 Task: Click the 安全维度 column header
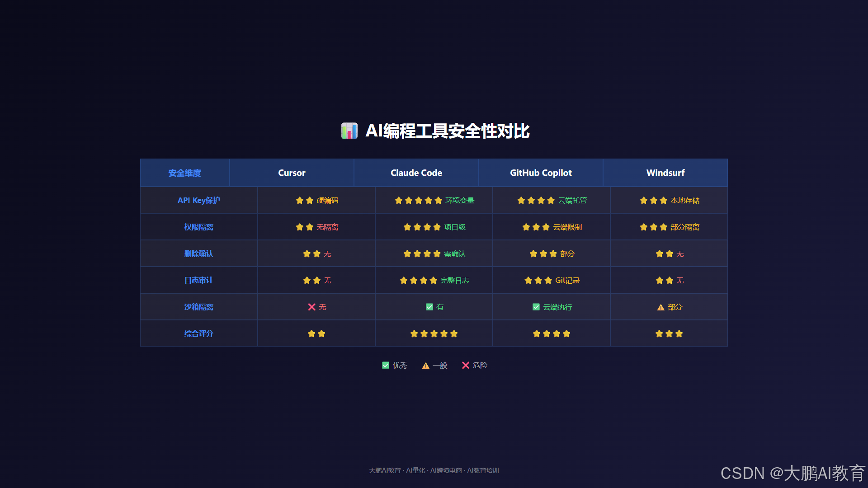pos(184,173)
